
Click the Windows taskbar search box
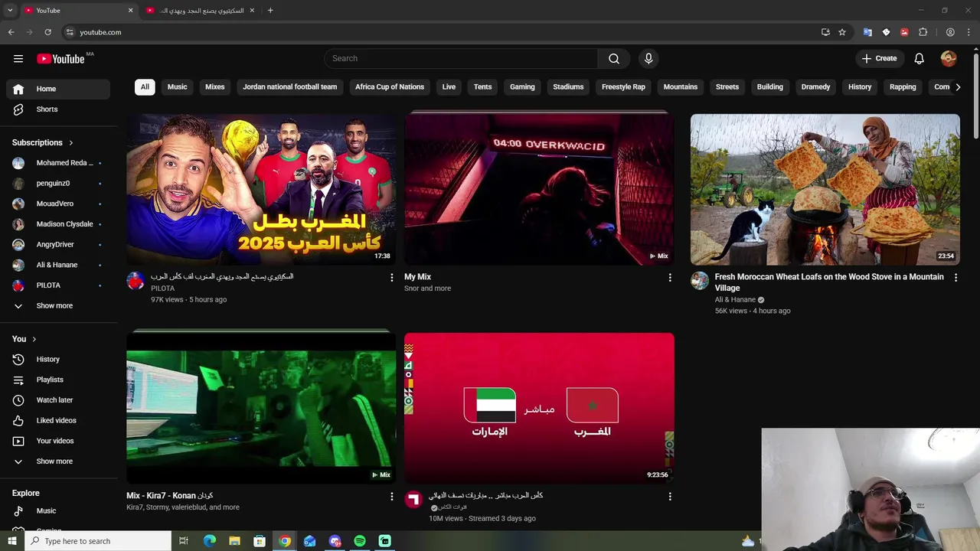(97, 541)
